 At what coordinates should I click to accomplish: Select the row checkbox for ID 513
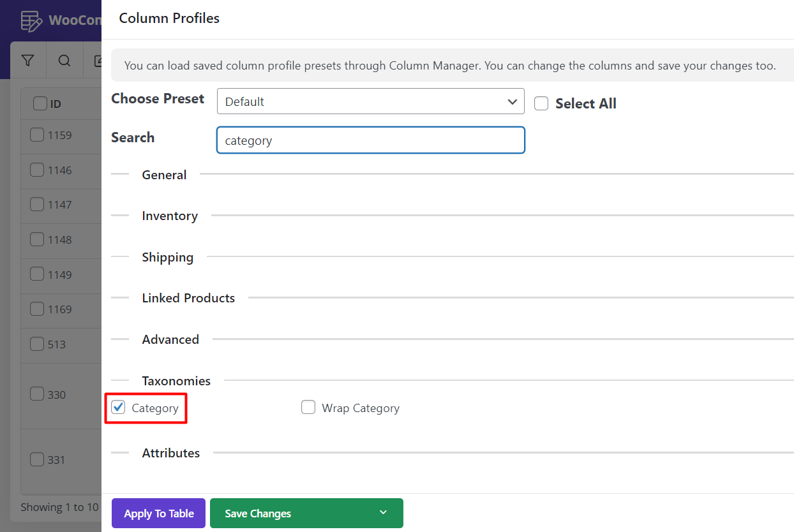[37, 344]
